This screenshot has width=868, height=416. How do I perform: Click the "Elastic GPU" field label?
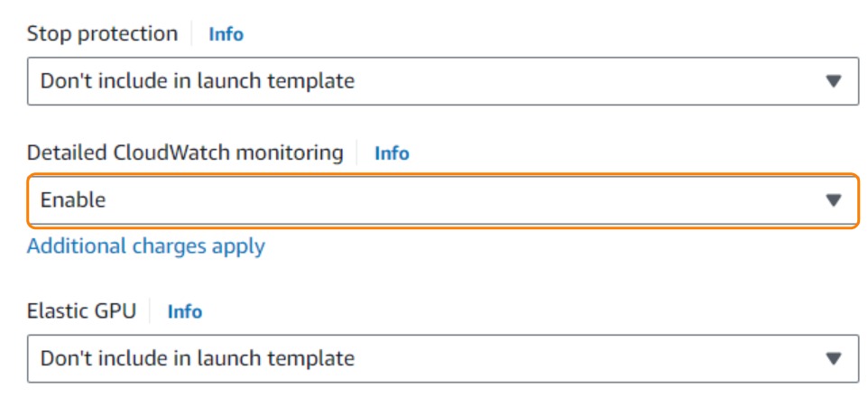click(x=81, y=311)
